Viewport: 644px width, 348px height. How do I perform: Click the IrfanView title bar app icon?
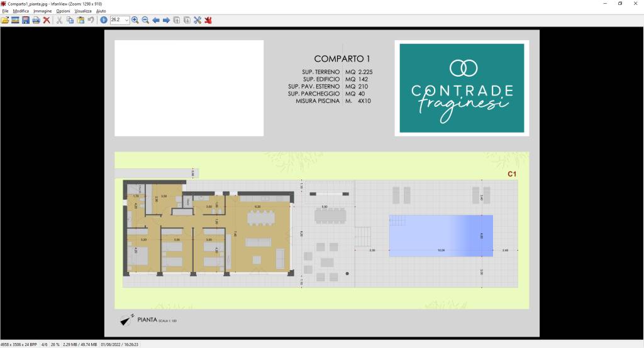coord(3,4)
